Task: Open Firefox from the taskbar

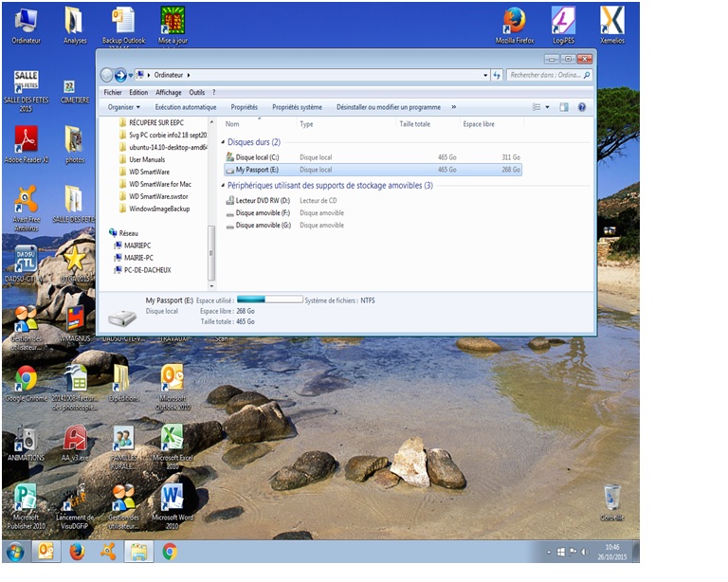Action: (x=77, y=552)
